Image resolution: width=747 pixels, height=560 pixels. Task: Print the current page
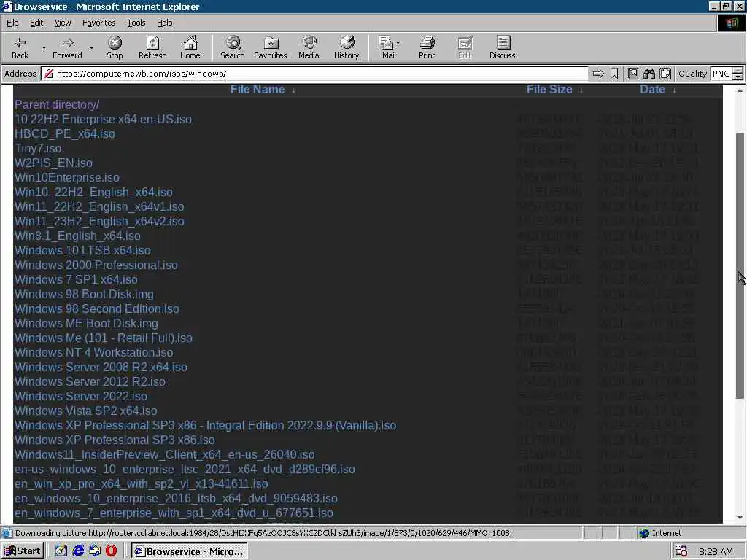pos(427,47)
